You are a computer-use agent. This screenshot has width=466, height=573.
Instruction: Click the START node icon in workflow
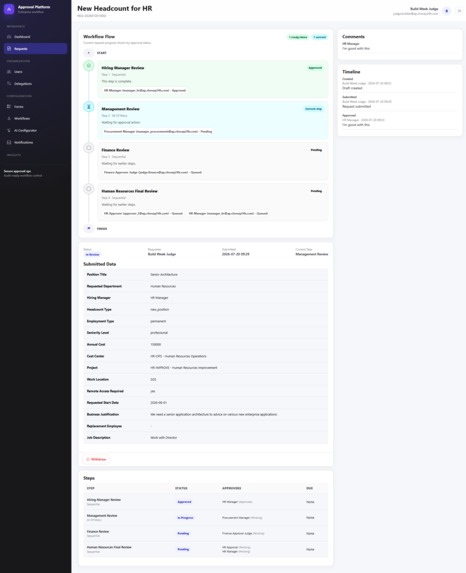(88, 53)
